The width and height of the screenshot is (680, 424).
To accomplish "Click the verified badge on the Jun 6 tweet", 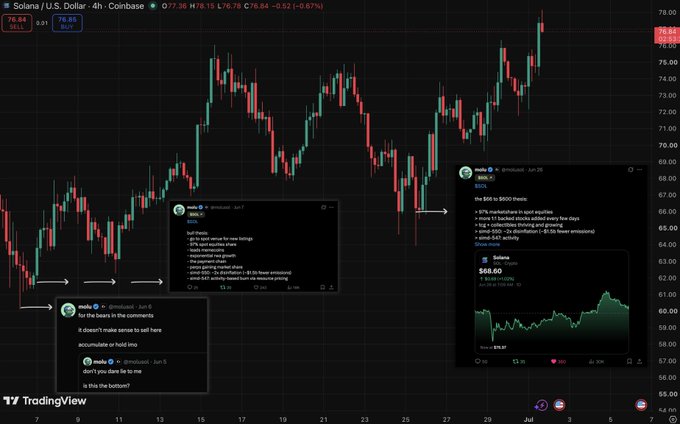I will tap(96, 307).
